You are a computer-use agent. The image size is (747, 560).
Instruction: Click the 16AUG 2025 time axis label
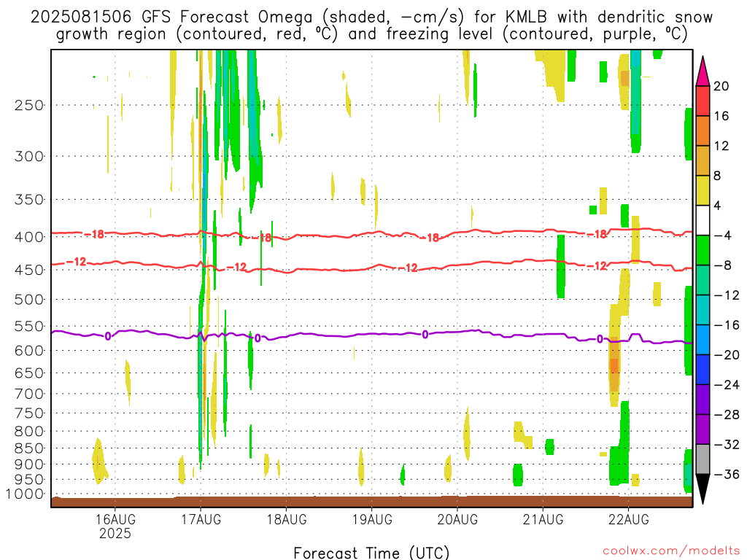115,526
